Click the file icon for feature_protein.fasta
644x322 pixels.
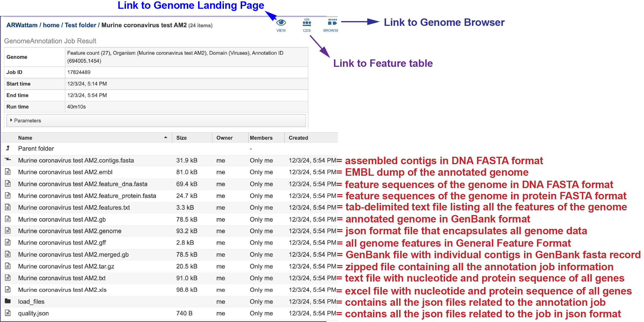tap(8, 196)
